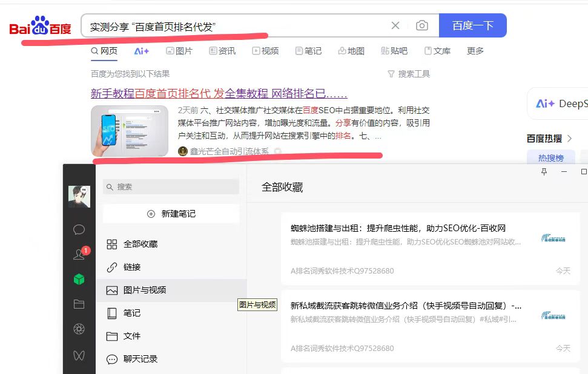Click the thumbnail on the 蜘蛛池搭建与出租 card
This screenshot has height=374, width=588.
[x=553, y=238]
